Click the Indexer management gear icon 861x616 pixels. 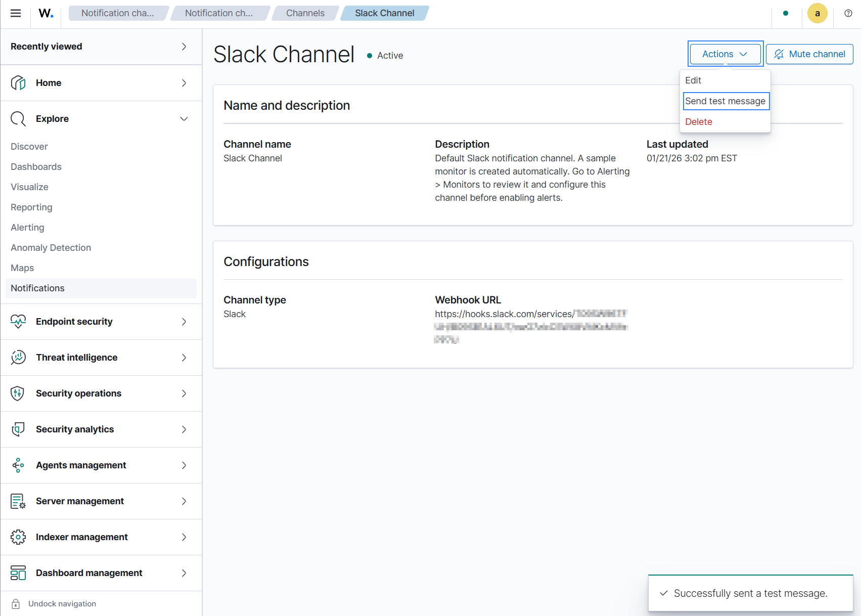(18, 537)
